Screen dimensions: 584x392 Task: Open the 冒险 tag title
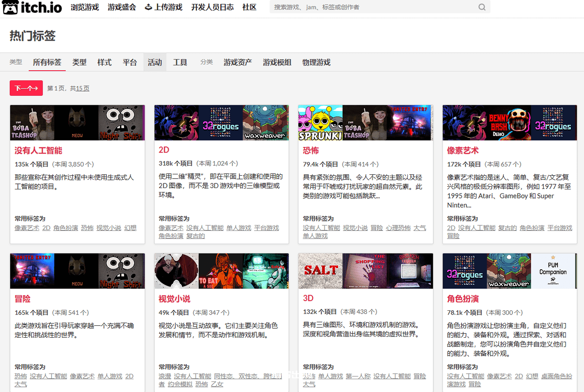coord(22,299)
